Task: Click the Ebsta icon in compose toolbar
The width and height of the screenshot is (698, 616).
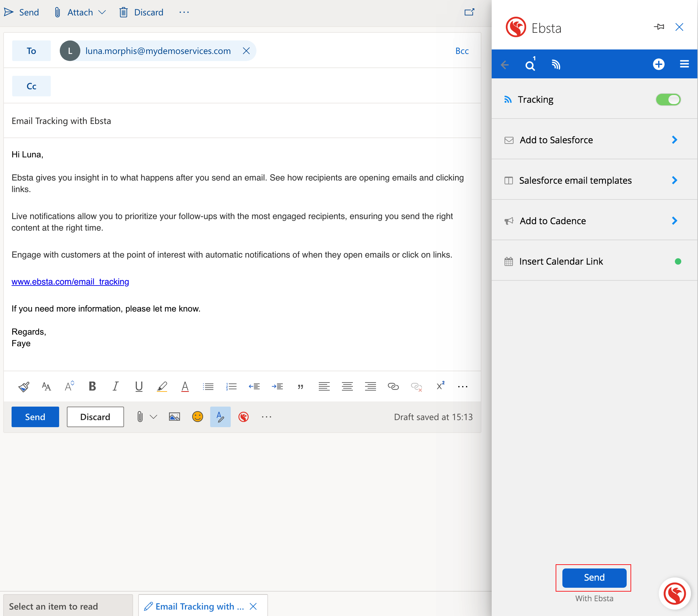Action: (244, 417)
